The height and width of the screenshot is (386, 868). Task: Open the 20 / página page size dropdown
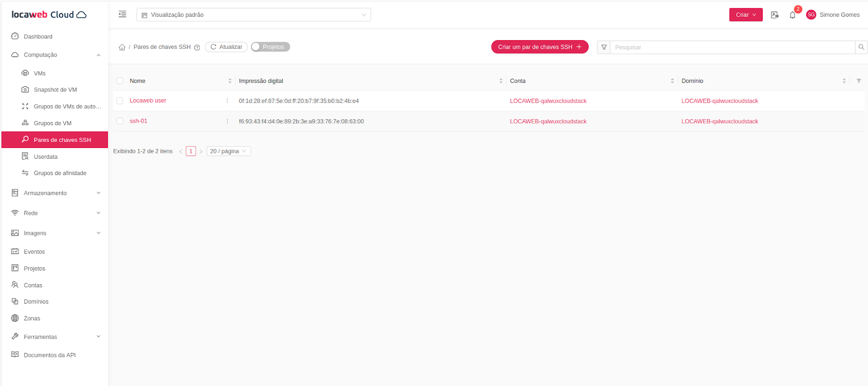tap(228, 151)
